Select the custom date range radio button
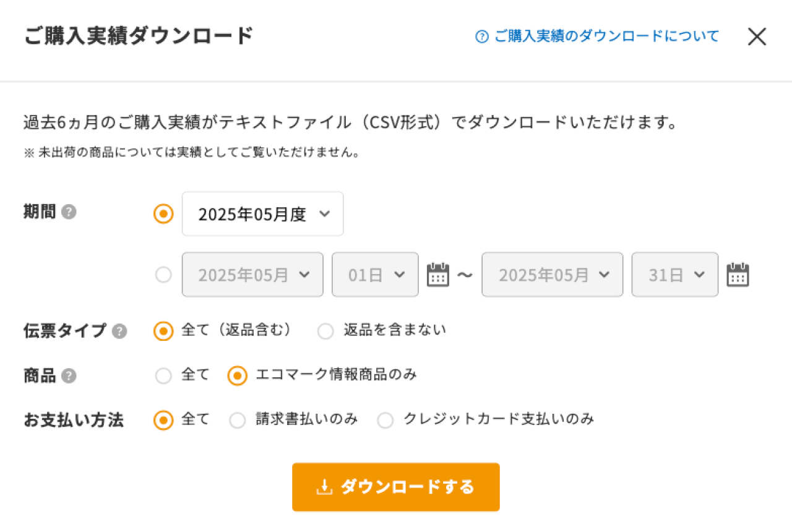The width and height of the screenshot is (792, 532). (x=163, y=275)
